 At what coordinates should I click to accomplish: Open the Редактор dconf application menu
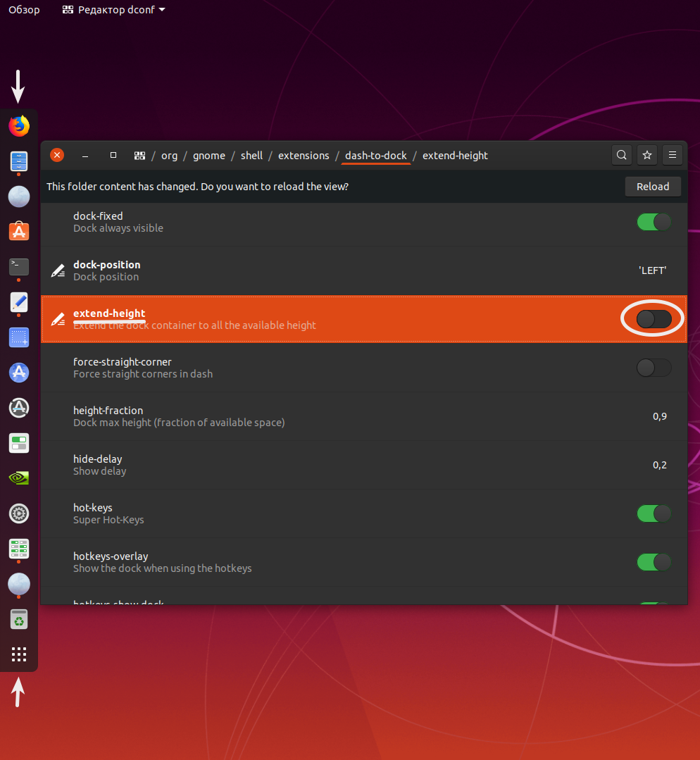[114, 10]
